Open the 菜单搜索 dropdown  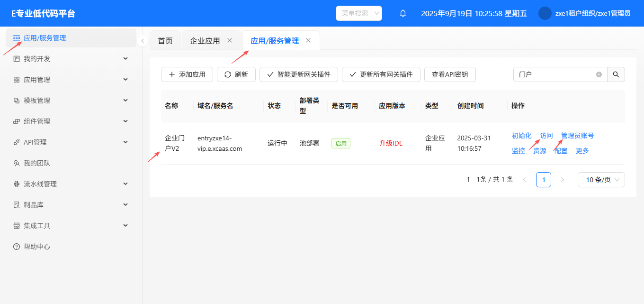[x=358, y=13]
